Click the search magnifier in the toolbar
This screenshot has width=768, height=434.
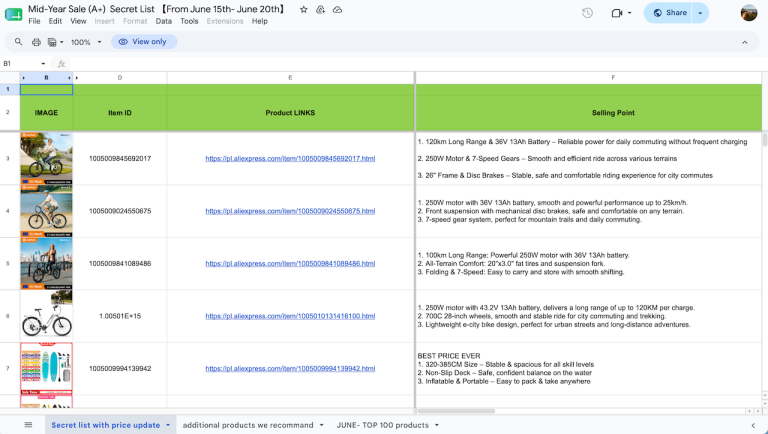pos(18,42)
